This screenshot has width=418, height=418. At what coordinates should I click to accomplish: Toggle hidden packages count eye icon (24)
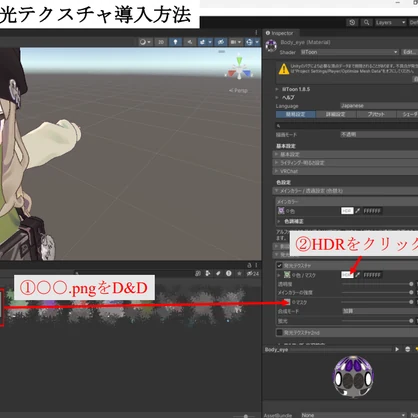[253, 274]
